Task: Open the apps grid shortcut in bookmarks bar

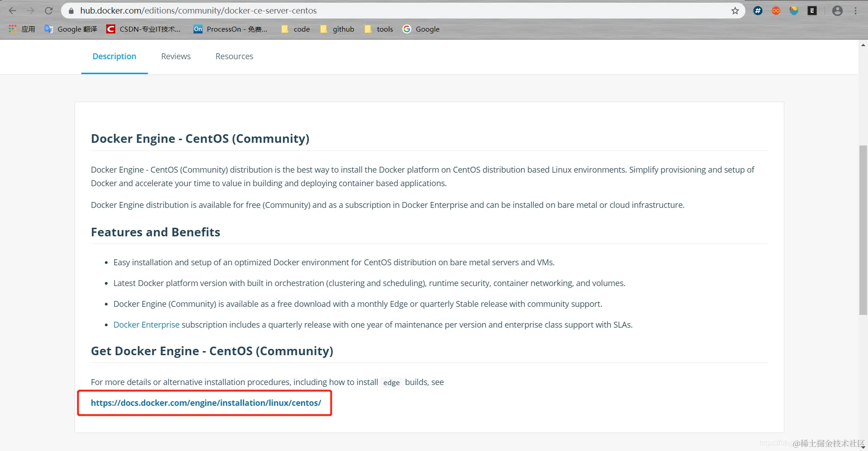Action: click(22, 29)
